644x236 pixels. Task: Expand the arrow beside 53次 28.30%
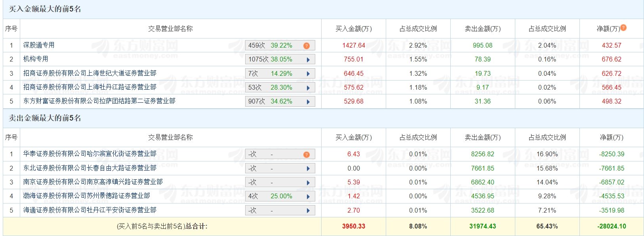pyautogui.click(x=308, y=88)
